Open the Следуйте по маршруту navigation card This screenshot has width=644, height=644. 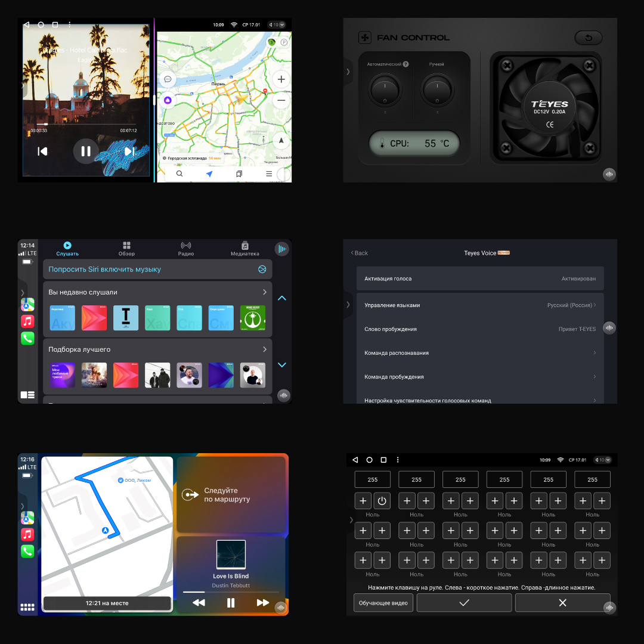click(x=231, y=494)
